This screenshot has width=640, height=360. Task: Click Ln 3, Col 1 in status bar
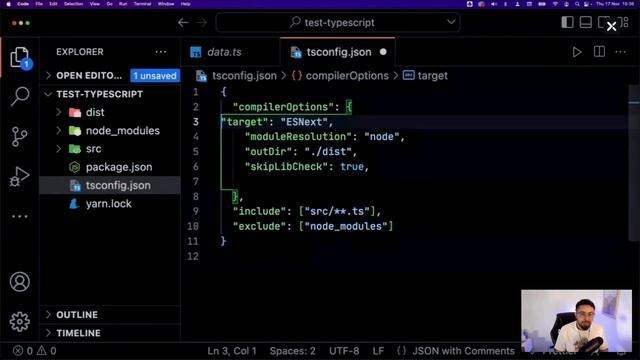pyautogui.click(x=232, y=351)
